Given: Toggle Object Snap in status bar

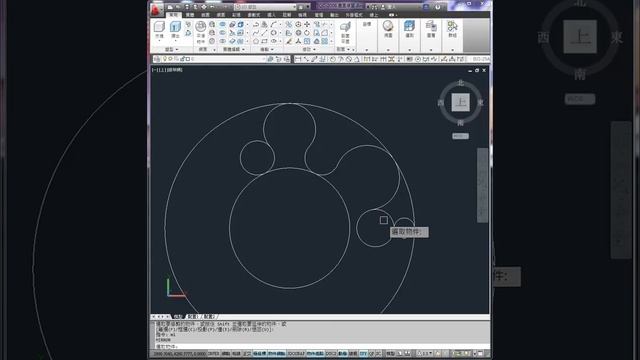Looking at the screenshot, I should [x=277, y=353].
